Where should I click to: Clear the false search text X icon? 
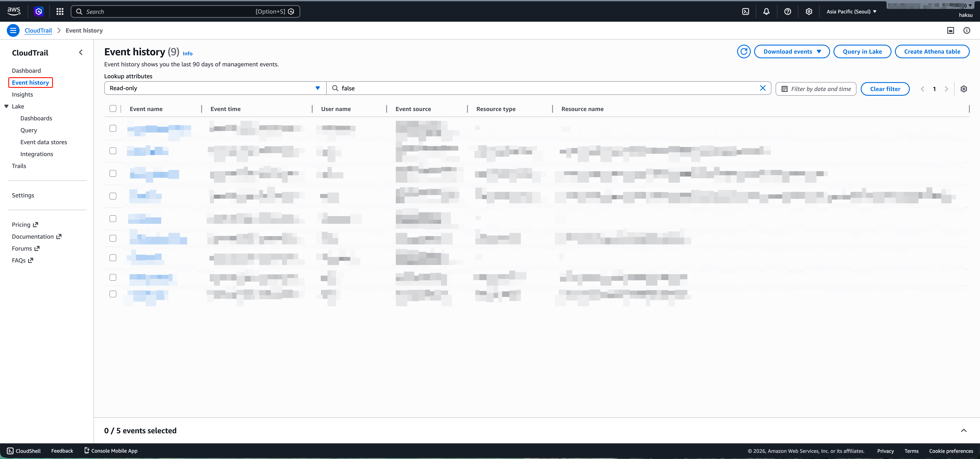(762, 88)
